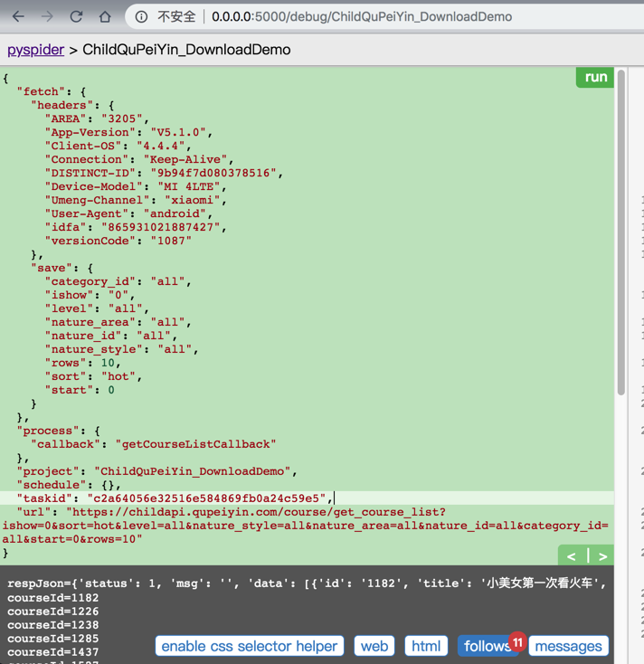Click the browser forward arrow

point(47,16)
